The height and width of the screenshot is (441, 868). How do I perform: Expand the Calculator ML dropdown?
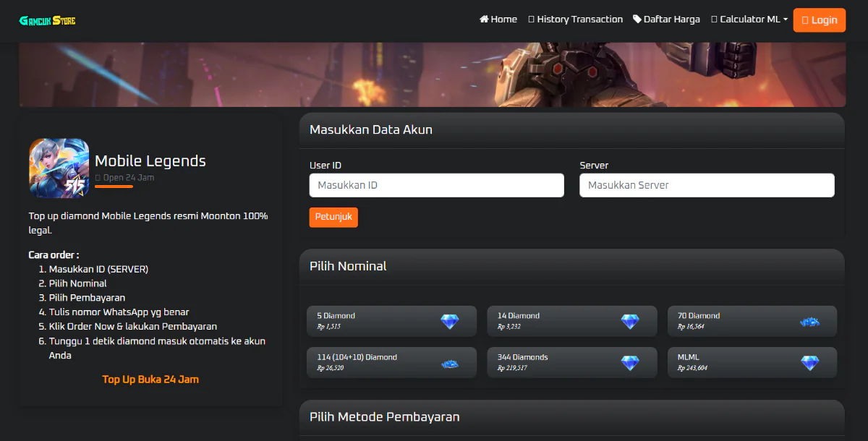(749, 20)
